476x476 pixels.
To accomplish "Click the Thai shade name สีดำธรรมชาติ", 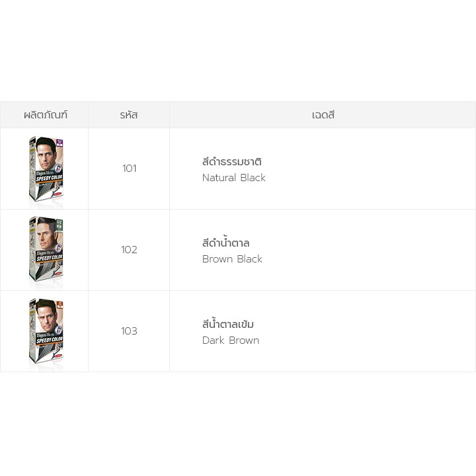I will (x=233, y=162).
